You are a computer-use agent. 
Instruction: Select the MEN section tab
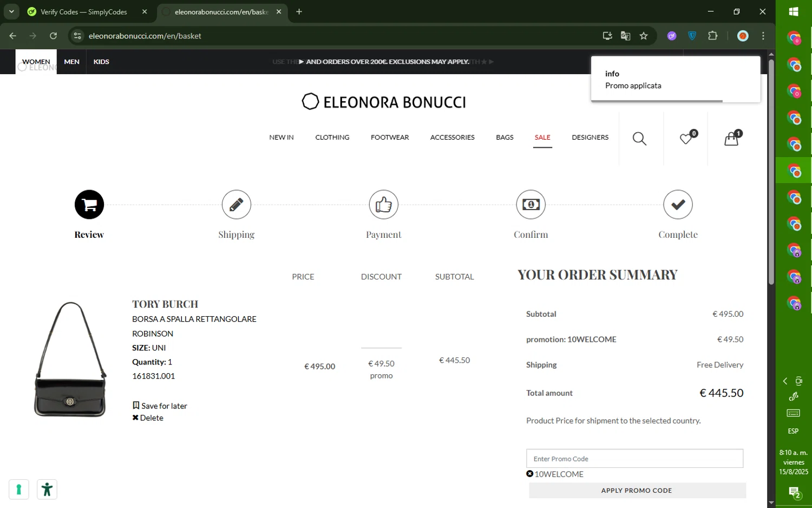click(71, 62)
